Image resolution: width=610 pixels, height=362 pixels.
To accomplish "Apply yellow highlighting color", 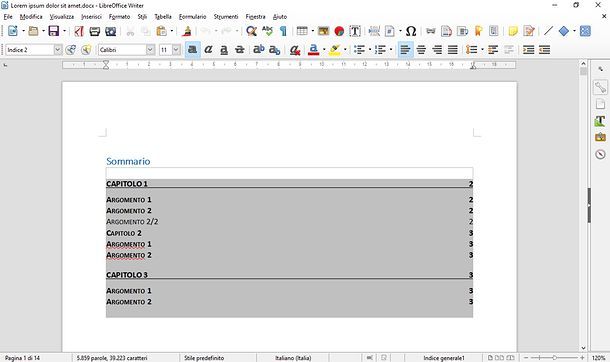I will pos(335,50).
